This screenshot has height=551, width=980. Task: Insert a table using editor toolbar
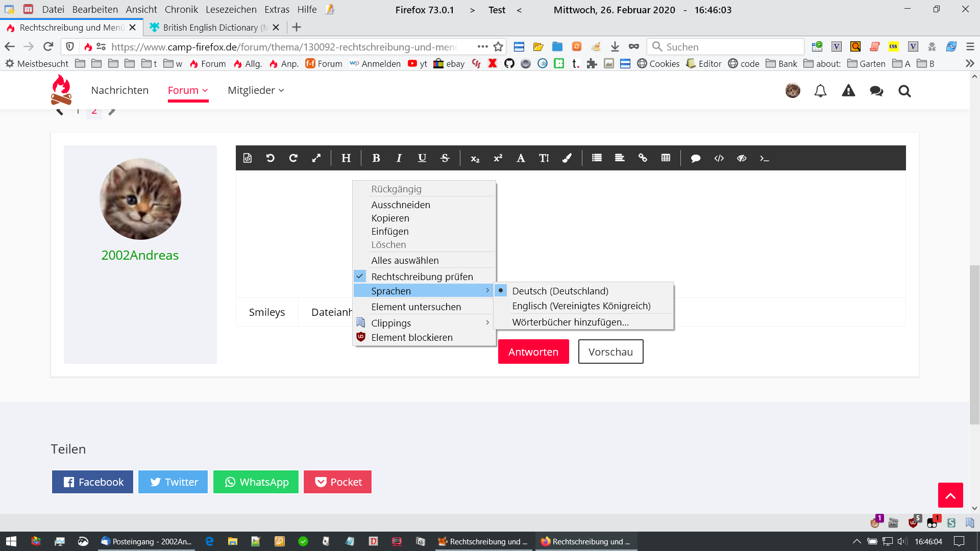click(666, 158)
